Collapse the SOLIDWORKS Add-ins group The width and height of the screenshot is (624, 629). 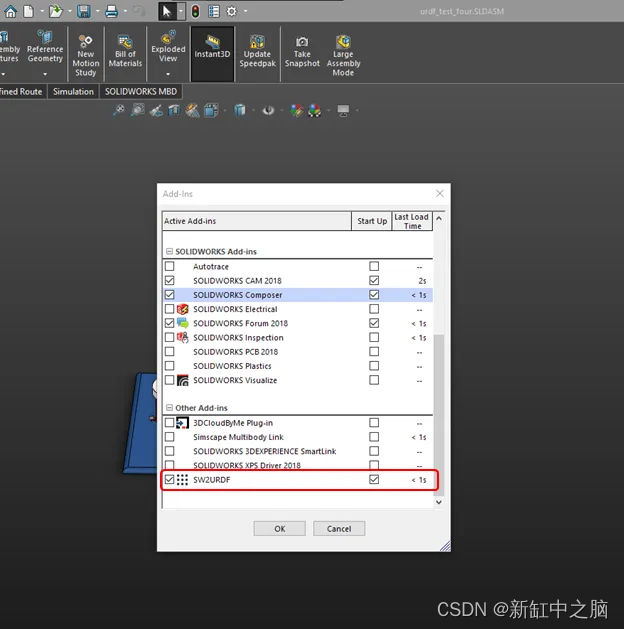point(169,252)
